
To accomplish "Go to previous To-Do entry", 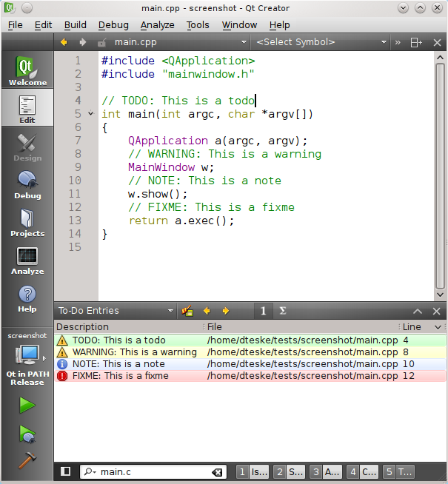I will pos(207,311).
